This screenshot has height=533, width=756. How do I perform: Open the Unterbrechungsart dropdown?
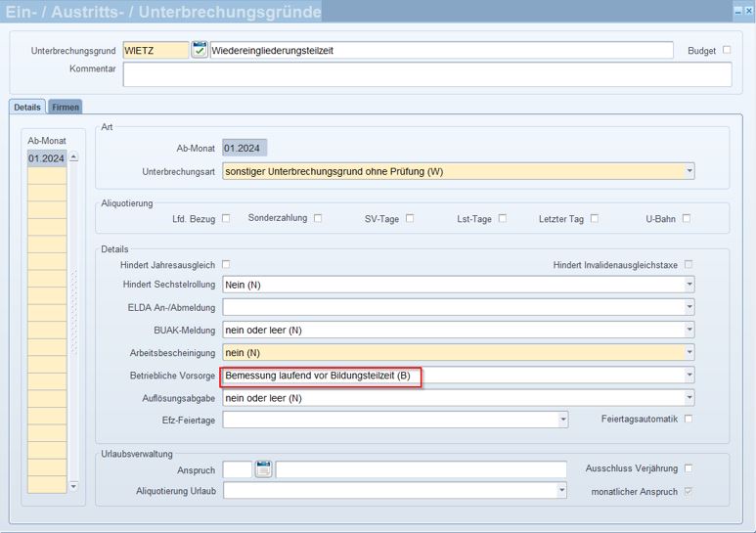689,171
